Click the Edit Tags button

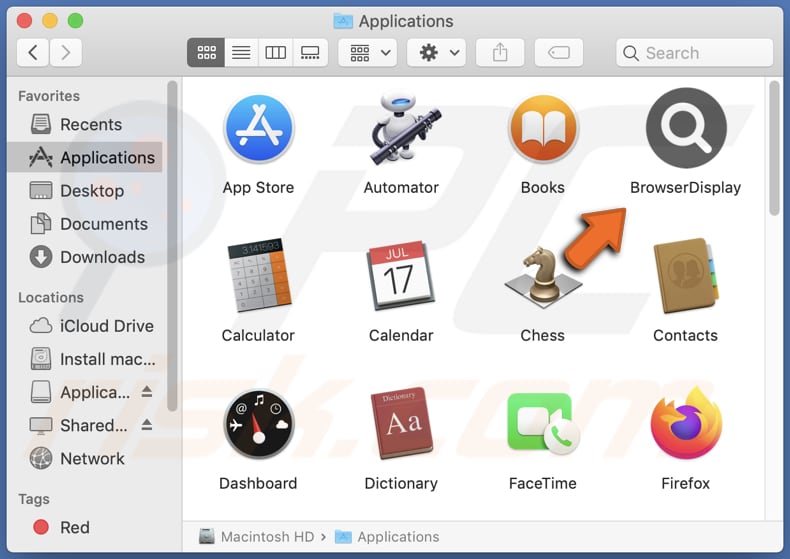(559, 52)
